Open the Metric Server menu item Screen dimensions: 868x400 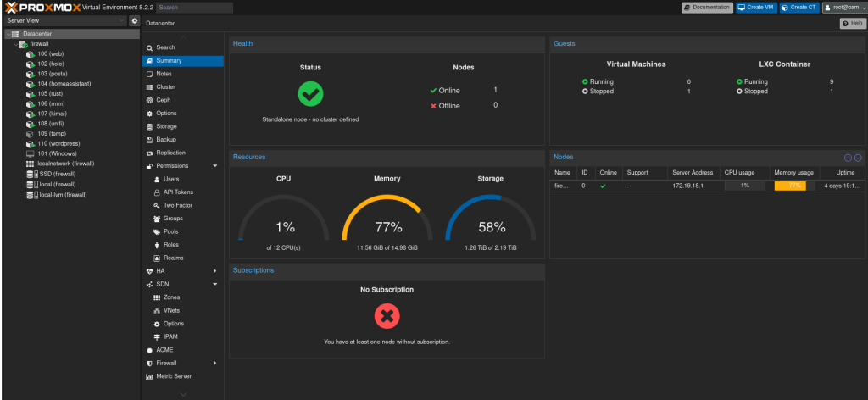coord(183,377)
